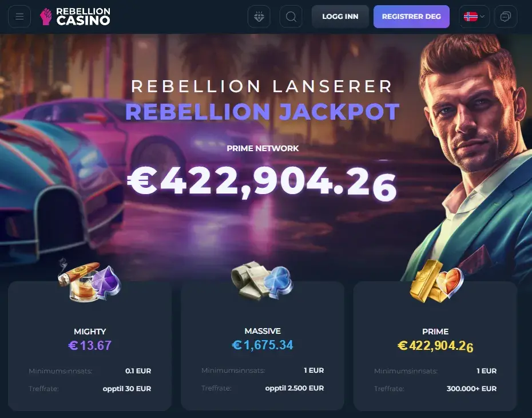Expand the language selector chevron

click(482, 16)
